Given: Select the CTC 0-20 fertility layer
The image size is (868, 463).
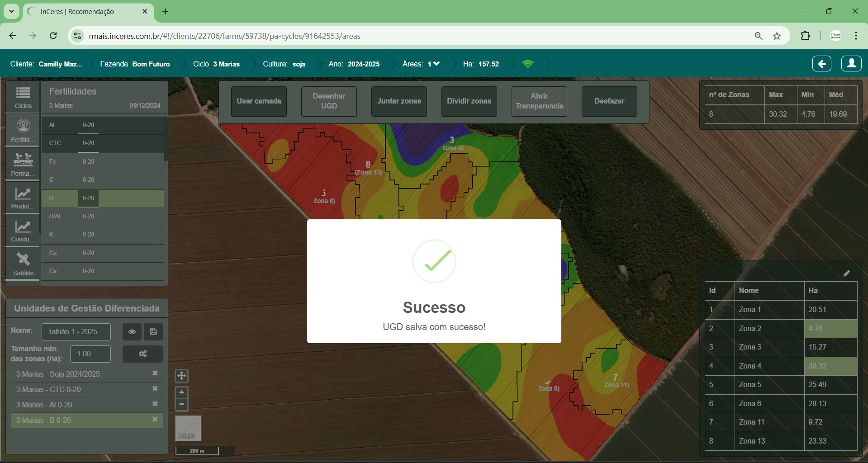Looking at the screenshot, I should click(x=103, y=143).
